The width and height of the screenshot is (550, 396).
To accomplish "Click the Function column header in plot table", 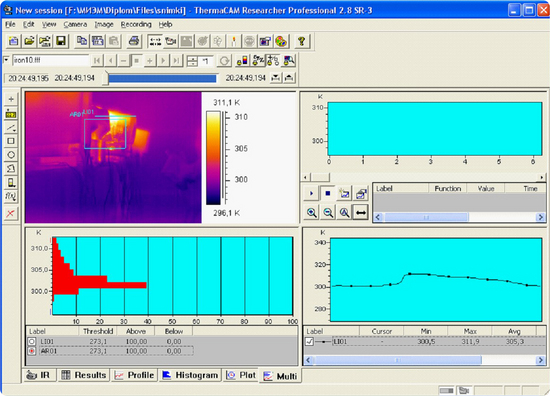I will coord(448,188).
